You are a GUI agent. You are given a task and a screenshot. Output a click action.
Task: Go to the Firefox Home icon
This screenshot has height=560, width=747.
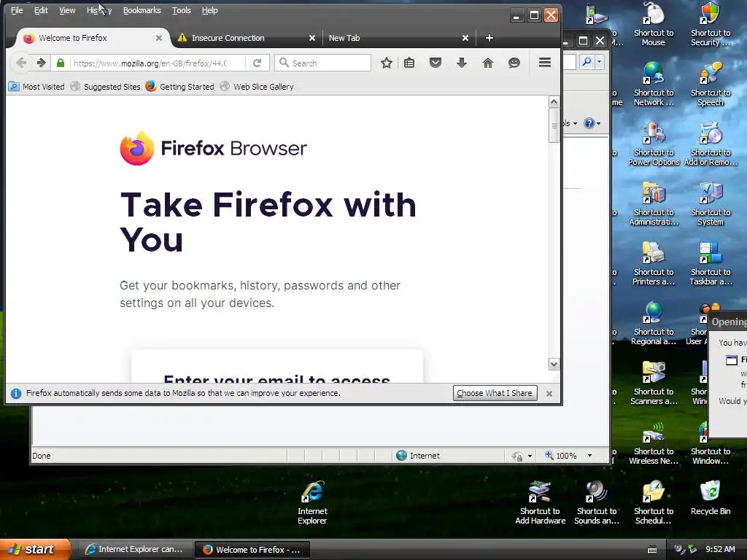point(488,63)
